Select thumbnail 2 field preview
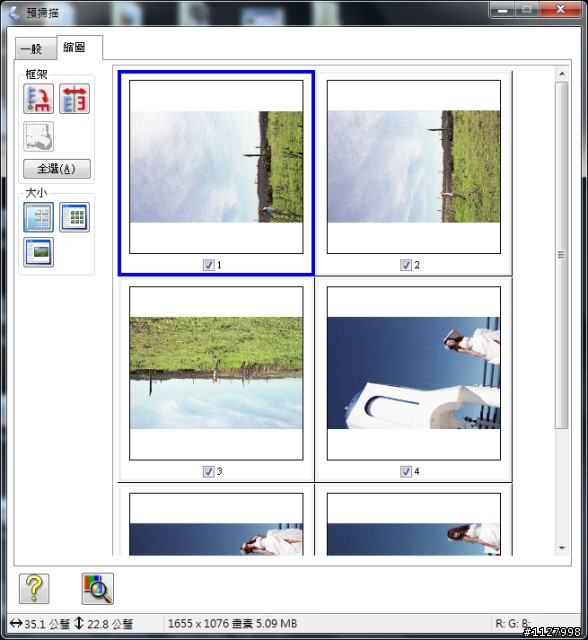Viewport: 588px width, 640px height. click(x=414, y=167)
